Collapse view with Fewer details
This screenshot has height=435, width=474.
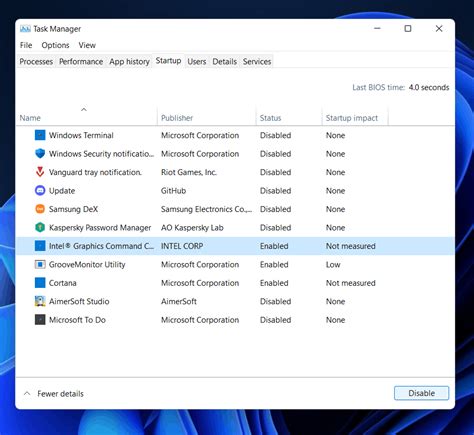point(54,394)
